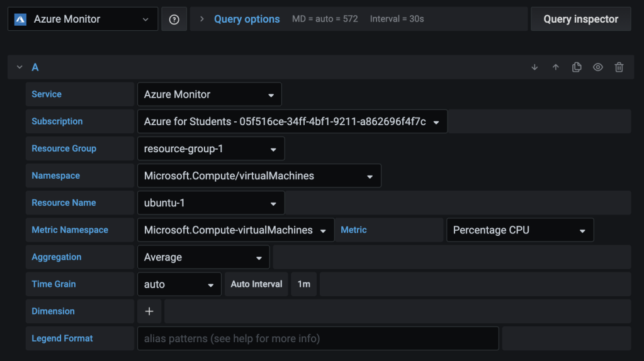This screenshot has height=361, width=644.
Task: Focus the Legend Format input field
Action: tap(319, 338)
